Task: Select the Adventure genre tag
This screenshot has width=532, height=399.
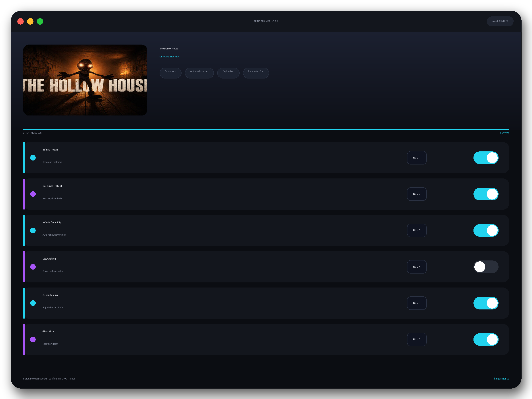Action: coord(170,73)
